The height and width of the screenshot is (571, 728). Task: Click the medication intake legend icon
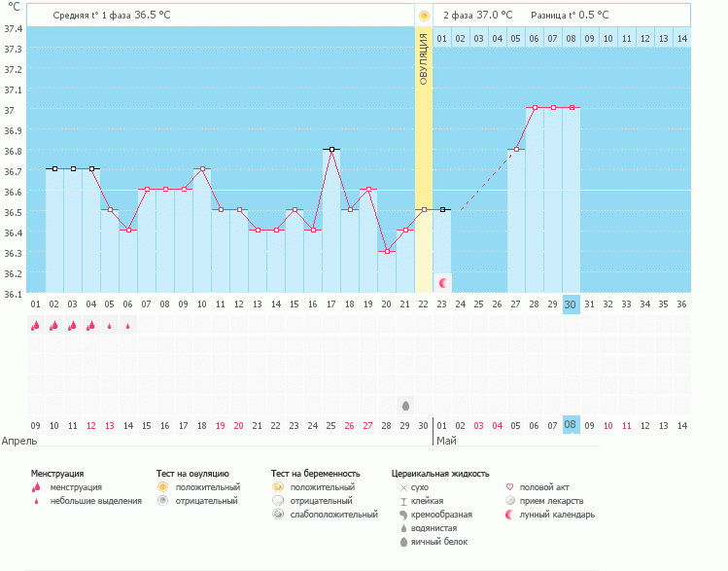point(509,501)
